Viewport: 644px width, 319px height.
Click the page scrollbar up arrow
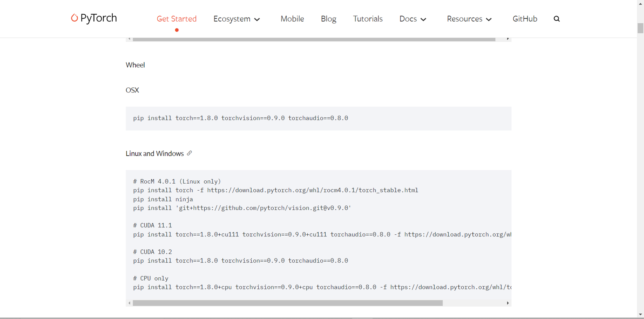tap(640, 3)
